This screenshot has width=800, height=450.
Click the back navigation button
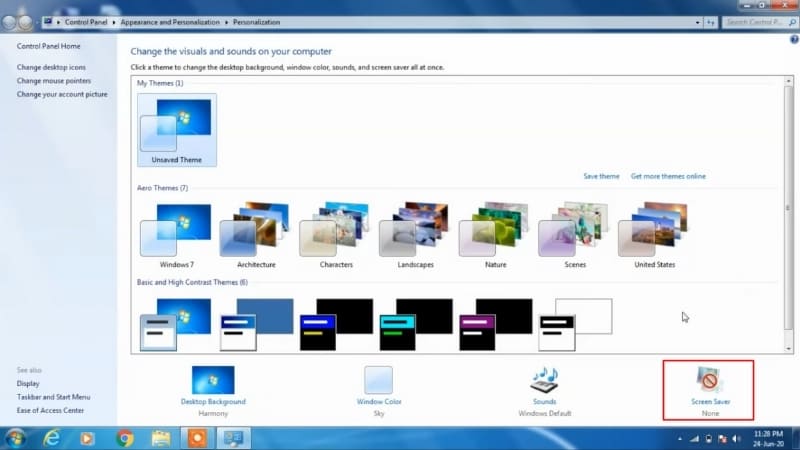coord(9,22)
